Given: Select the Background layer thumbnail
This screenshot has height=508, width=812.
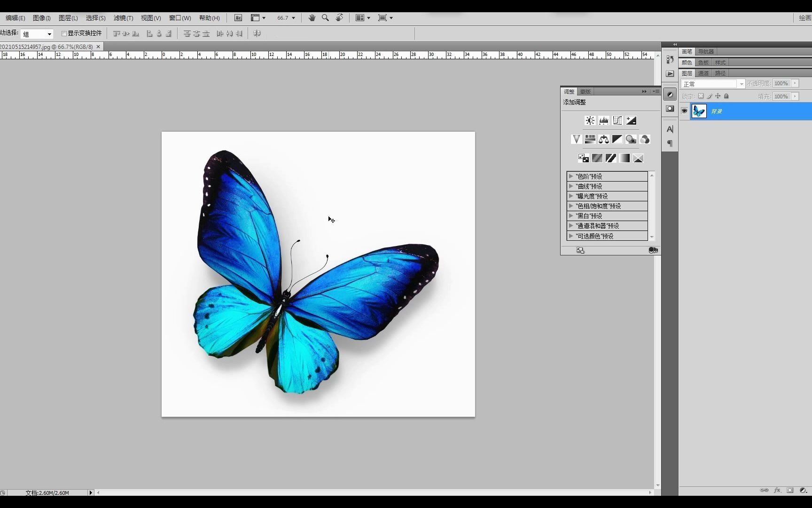Looking at the screenshot, I should pos(699,111).
